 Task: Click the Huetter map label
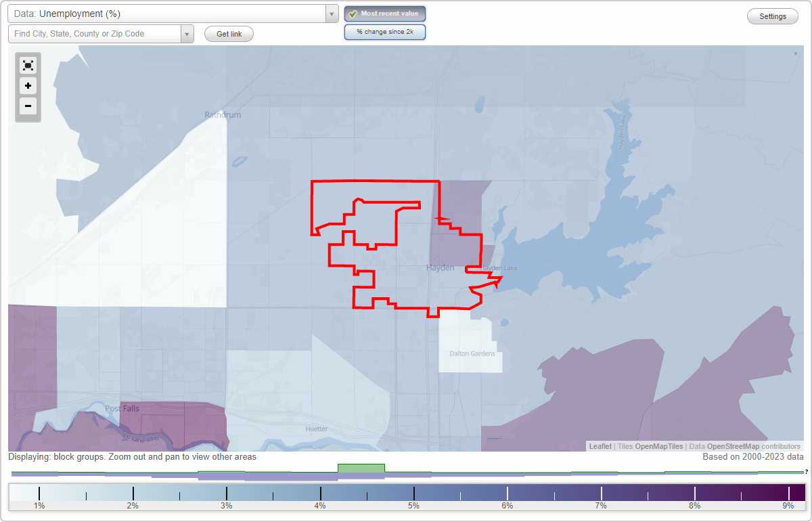tap(316, 429)
